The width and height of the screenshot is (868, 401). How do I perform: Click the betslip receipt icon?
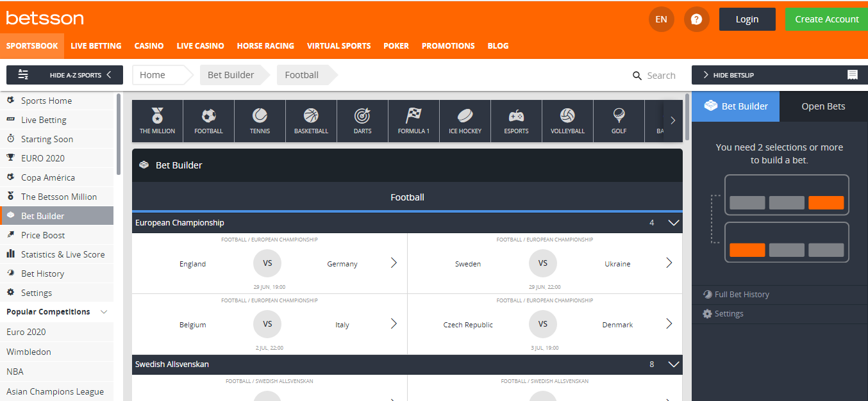pos(852,75)
